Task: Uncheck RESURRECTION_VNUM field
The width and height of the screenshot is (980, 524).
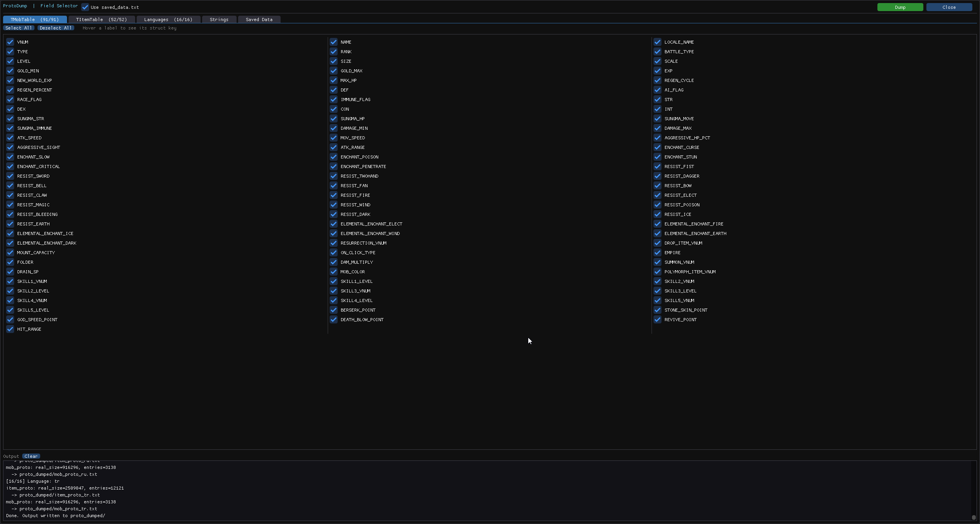Action: tap(334, 243)
